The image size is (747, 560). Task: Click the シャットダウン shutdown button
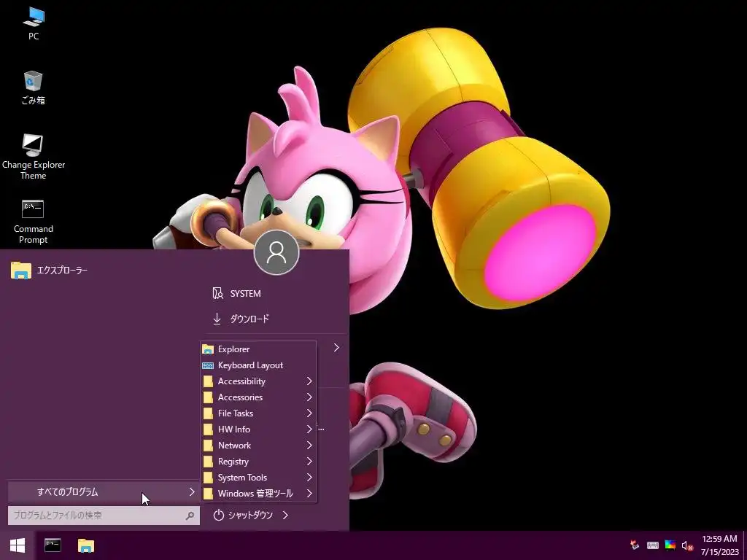point(243,516)
